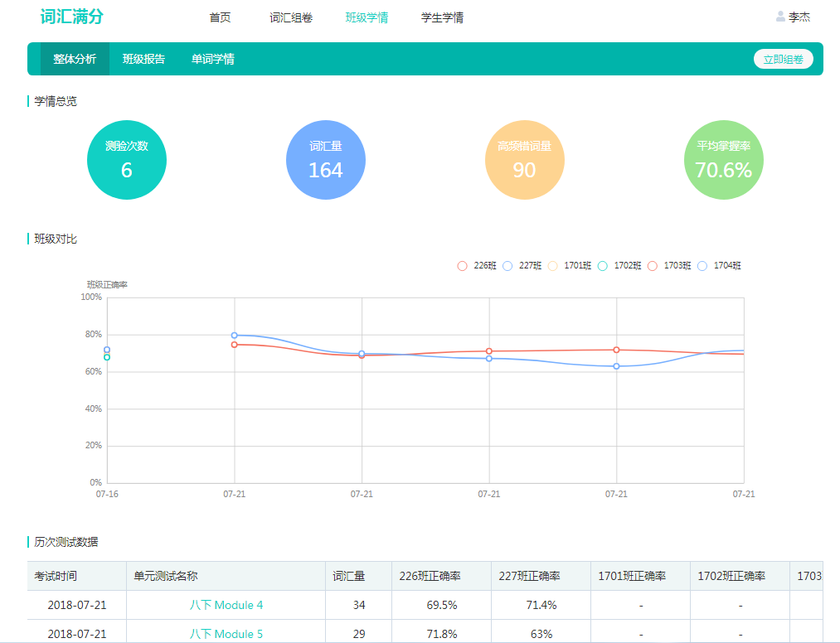Click the highest blue data point at 80%
Image resolution: width=840 pixels, height=643 pixels.
click(x=234, y=336)
